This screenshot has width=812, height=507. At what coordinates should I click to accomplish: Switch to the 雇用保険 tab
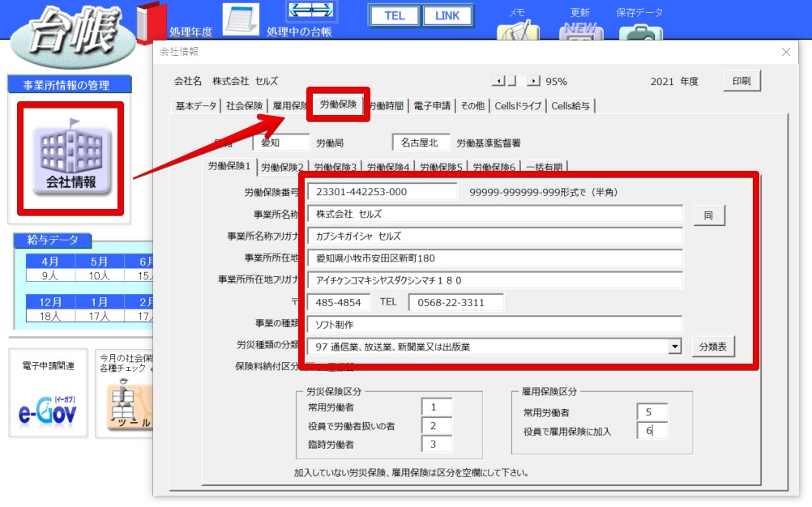[288, 106]
